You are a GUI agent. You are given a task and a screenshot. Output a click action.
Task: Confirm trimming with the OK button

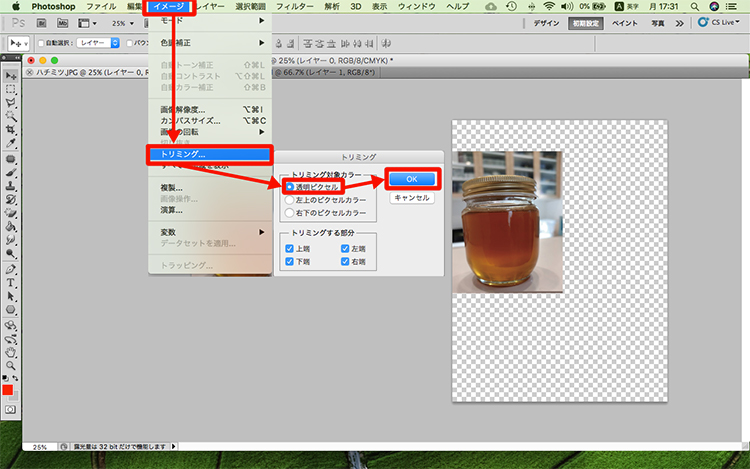pos(412,179)
